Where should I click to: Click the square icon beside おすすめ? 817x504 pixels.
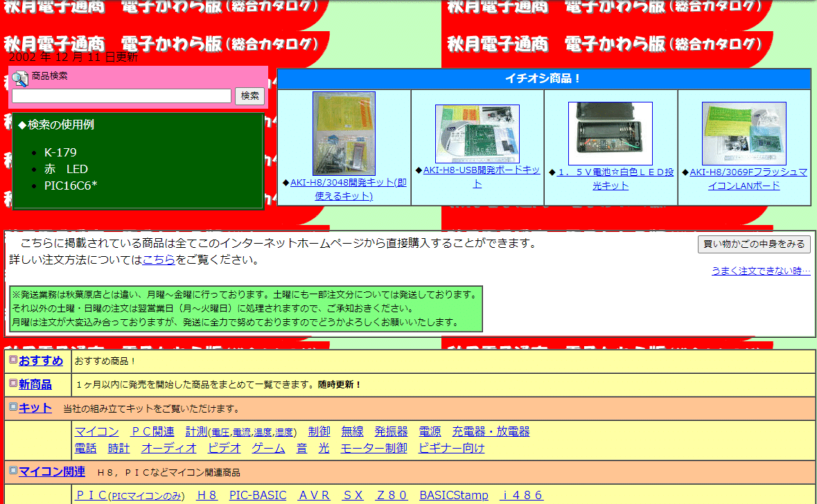[14, 359]
